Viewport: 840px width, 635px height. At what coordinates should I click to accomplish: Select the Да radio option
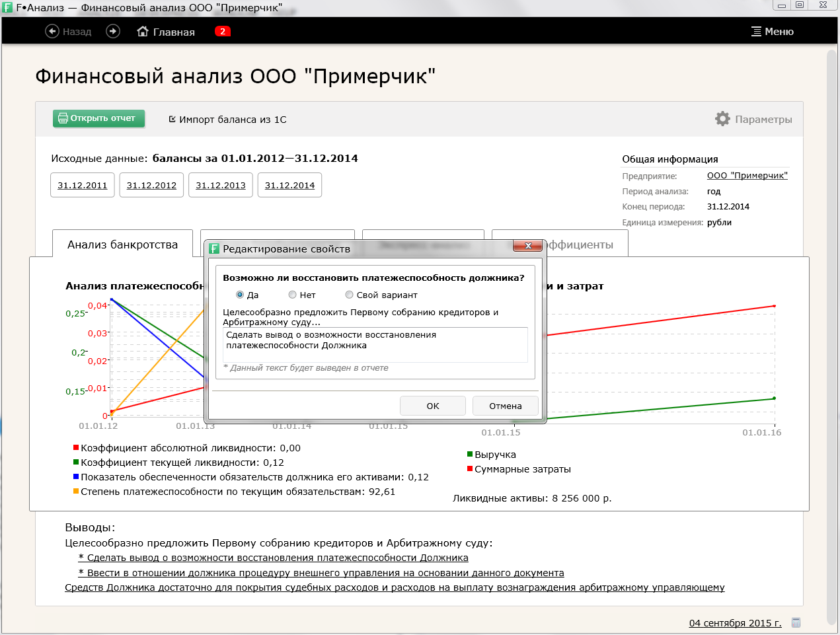[x=240, y=295]
